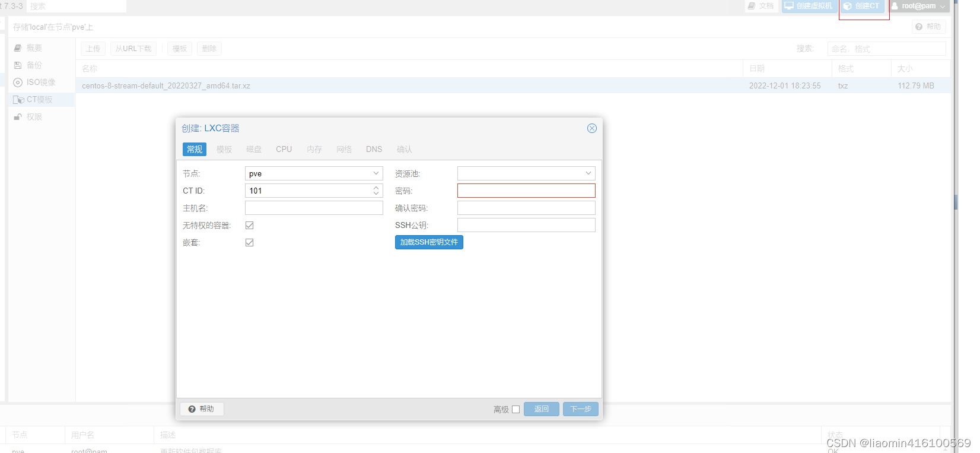This screenshot has width=980, height=453.
Task: Focus the 主机名 input field
Action: click(314, 208)
